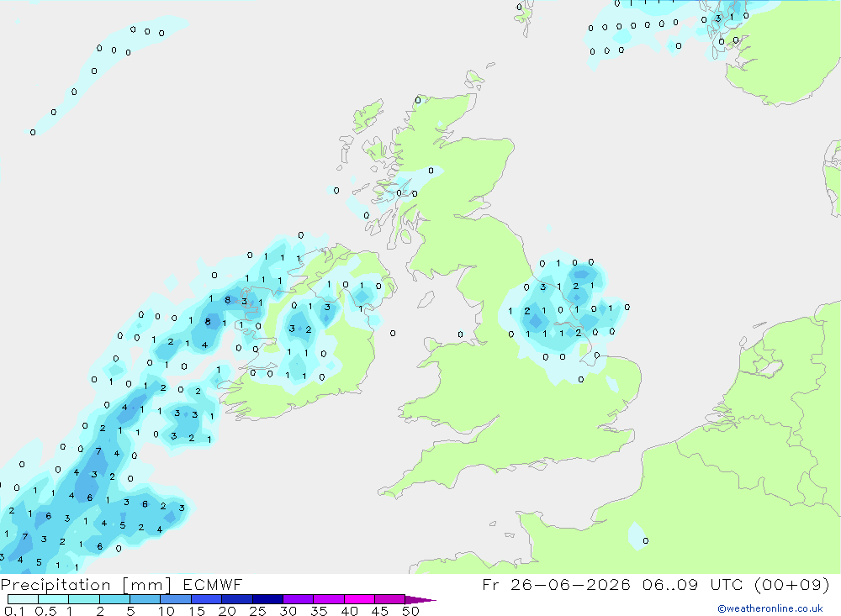
Task: Click the 'ECMWF' model label
Action: [x=213, y=584]
